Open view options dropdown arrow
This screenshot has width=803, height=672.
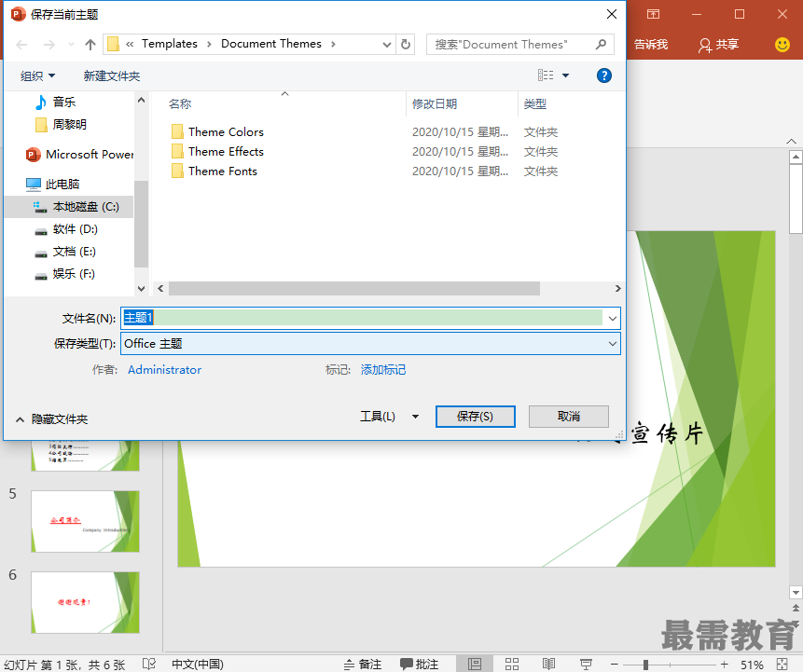pyautogui.click(x=565, y=75)
